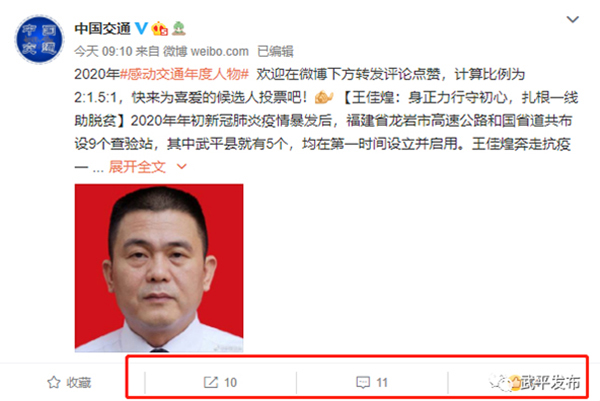Click the emoji icon in the post text
The image size is (600, 401).
click(324, 97)
